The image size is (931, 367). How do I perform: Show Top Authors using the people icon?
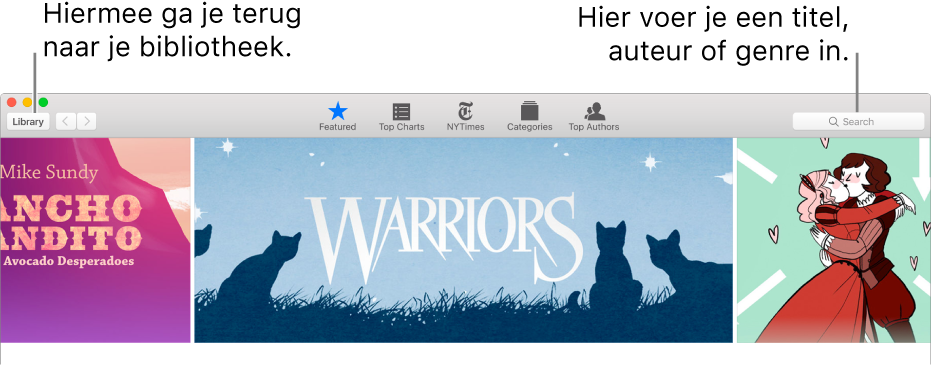(594, 111)
